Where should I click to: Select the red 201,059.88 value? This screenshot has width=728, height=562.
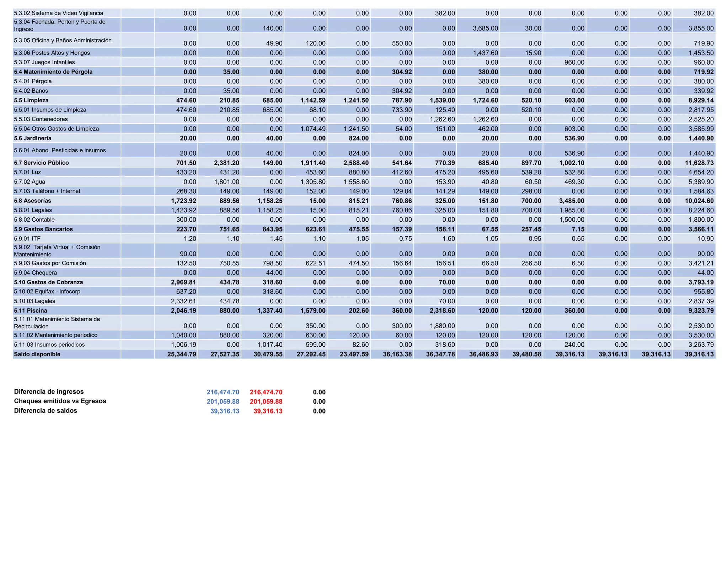click(x=266, y=402)
